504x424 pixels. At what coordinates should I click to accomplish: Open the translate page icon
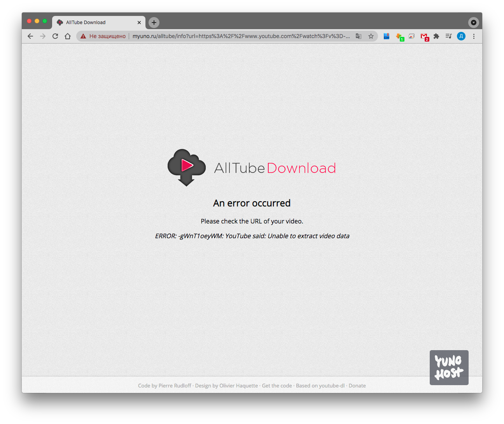click(359, 36)
